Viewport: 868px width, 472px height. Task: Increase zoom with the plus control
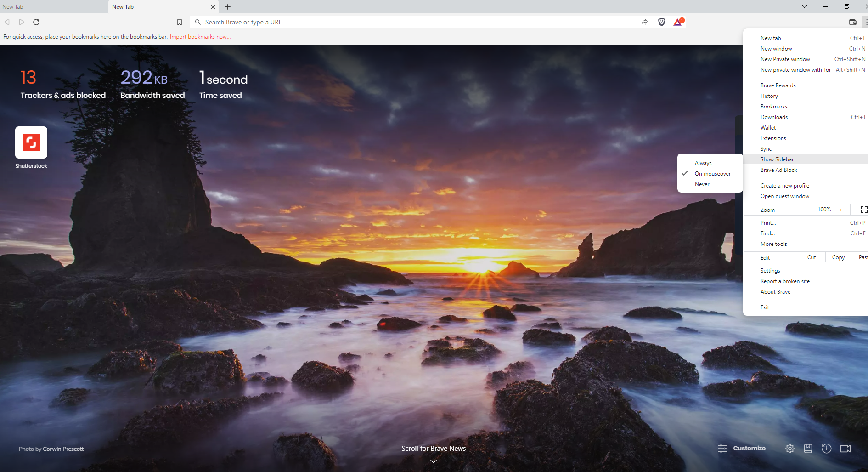(x=841, y=210)
